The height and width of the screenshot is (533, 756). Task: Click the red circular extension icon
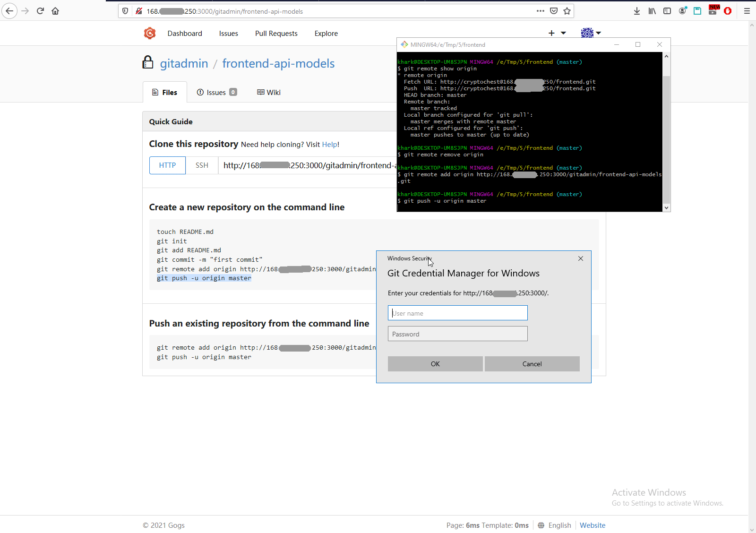tap(728, 11)
